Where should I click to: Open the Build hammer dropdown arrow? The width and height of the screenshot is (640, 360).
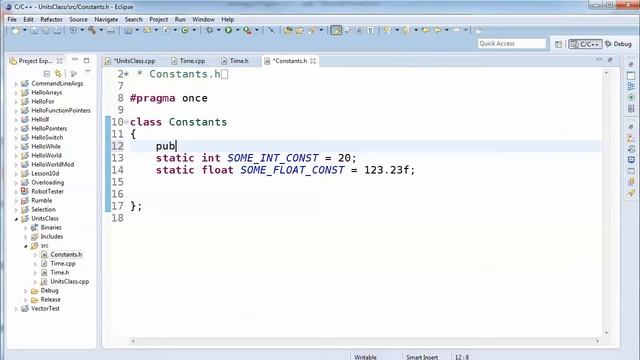pyautogui.click(x=101, y=30)
